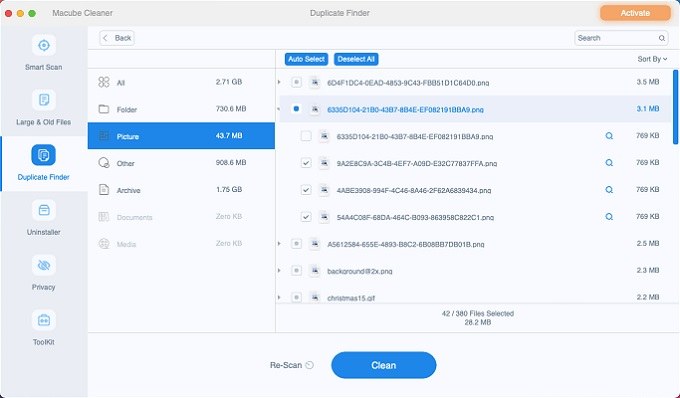
Task: Expand the background@2x.png group
Action: [x=279, y=271]
